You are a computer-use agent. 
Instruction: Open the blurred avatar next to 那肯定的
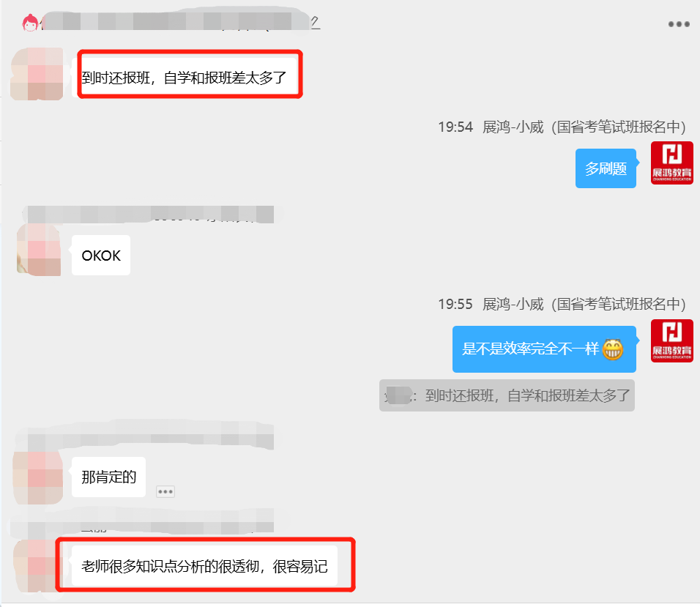[x=38, y=477]
